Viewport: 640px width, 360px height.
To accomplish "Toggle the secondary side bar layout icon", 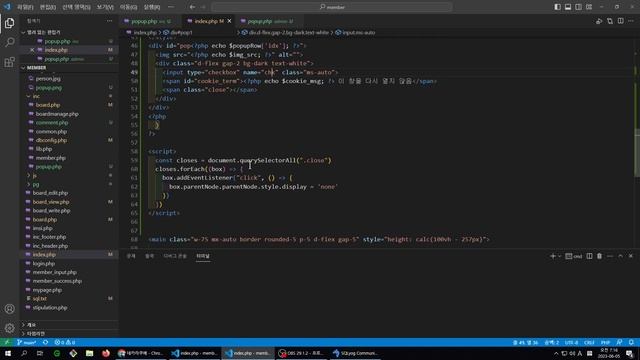I will [x=578, y=7].
